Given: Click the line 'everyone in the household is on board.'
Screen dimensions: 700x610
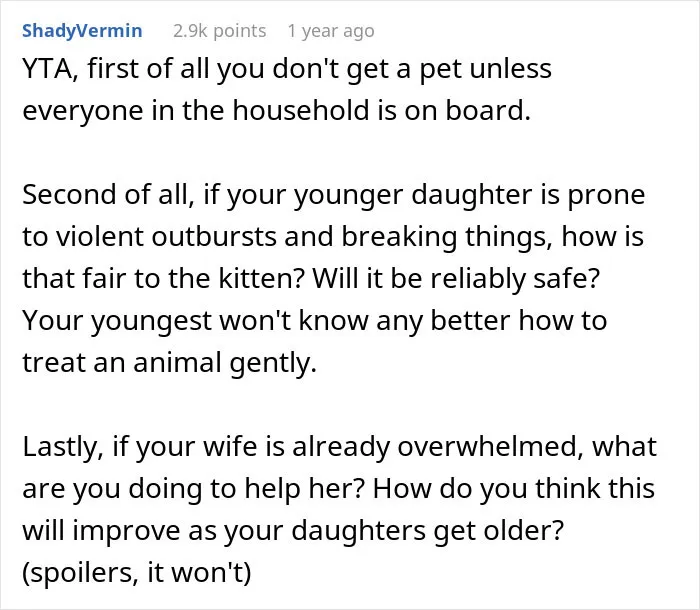Looking at the screenshot, I should tap(276, 110).
